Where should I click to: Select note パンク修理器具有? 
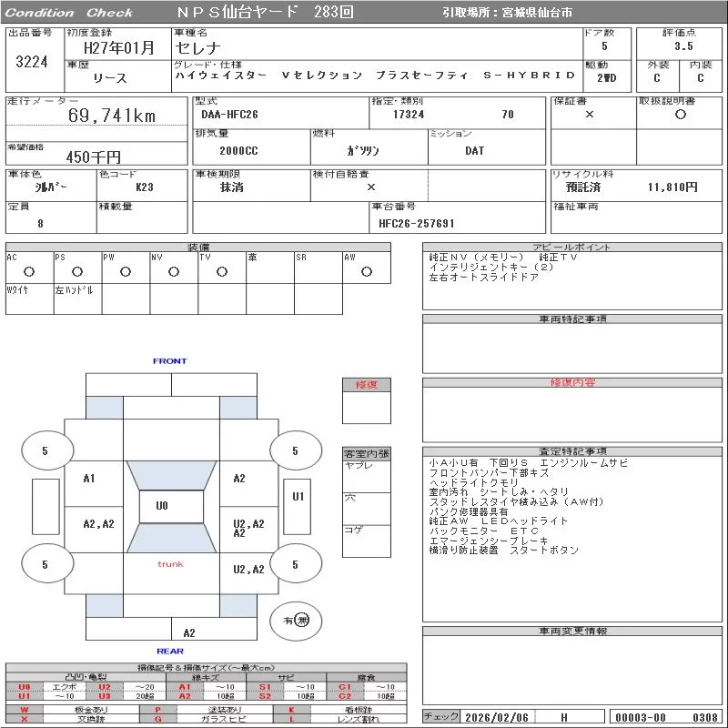coord(469,511)
